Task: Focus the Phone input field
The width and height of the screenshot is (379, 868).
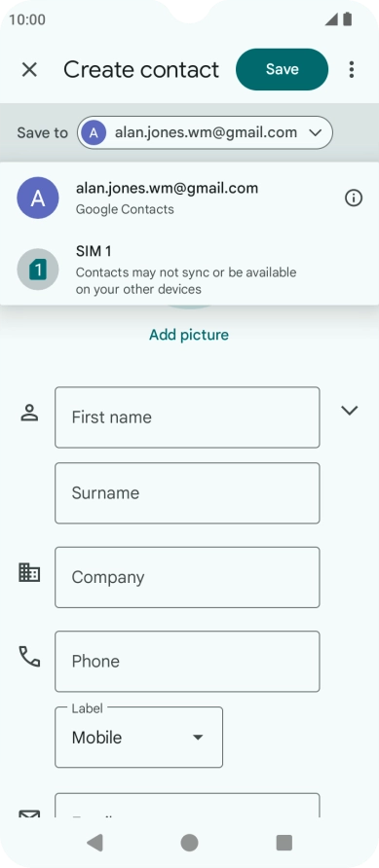Action: (187, 662)
